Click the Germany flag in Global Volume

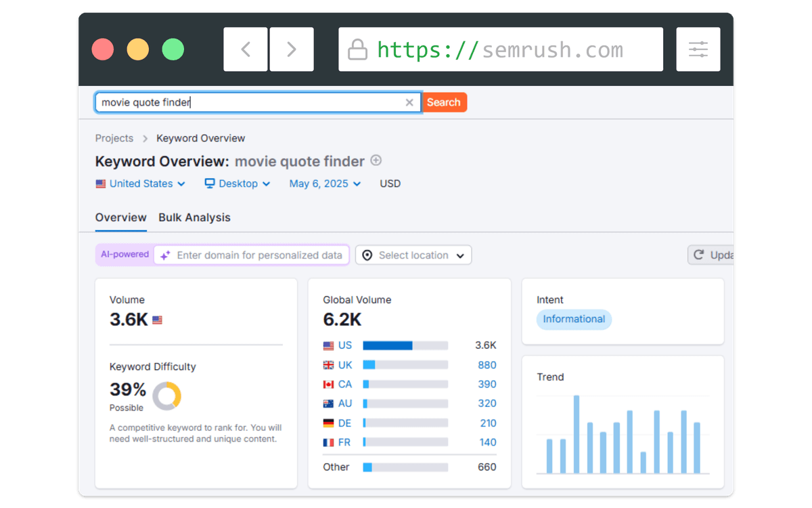[x=329, y=423]
